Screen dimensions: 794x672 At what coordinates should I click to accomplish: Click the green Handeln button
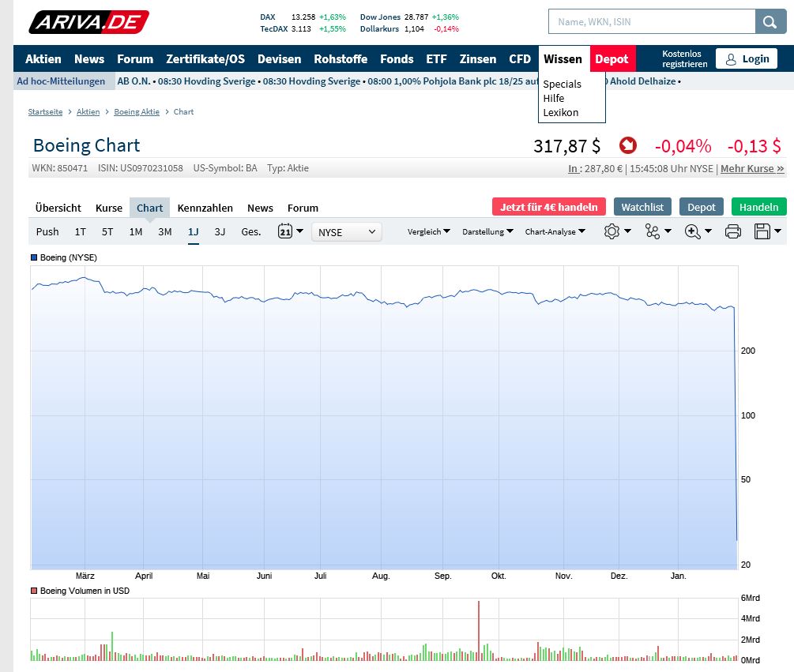[x=758, y=207]
